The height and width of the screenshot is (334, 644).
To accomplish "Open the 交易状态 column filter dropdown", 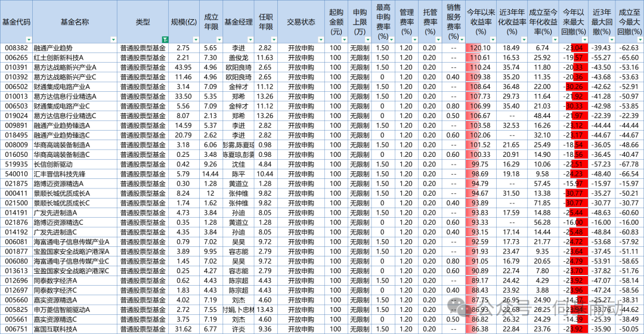I will [321, 40].
